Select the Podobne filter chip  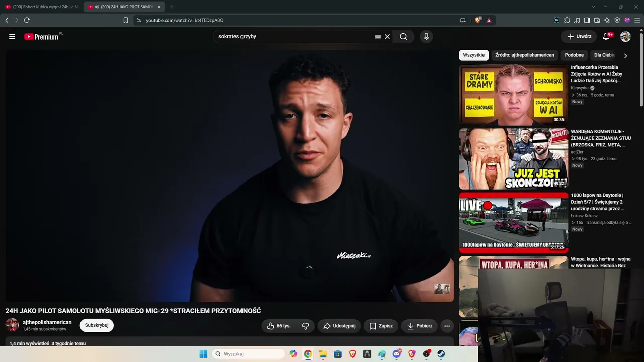tap(574, 55)
